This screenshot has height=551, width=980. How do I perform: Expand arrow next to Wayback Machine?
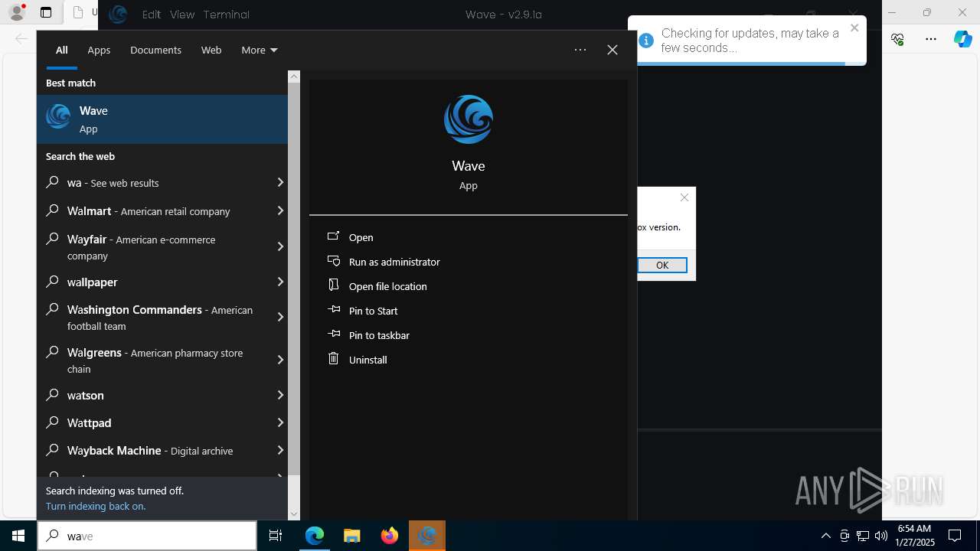280,450
